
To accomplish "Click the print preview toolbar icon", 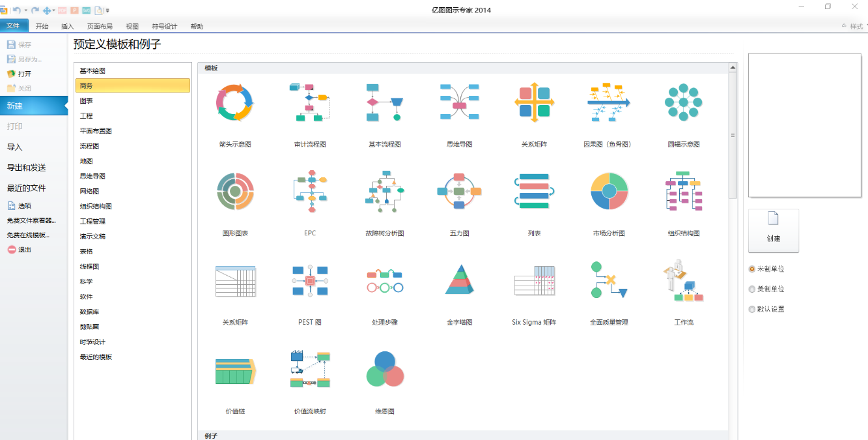I will [x=98, y=10].
